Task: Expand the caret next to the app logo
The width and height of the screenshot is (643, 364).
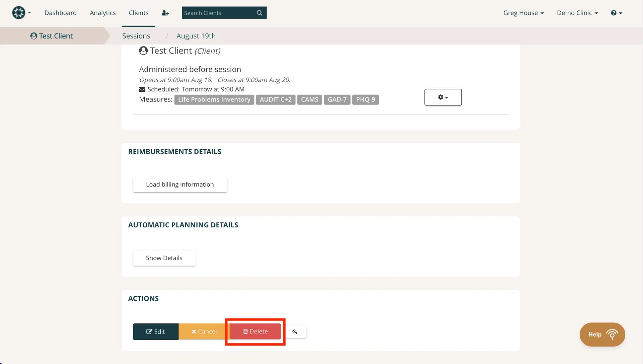Action: tap(29, 13)
